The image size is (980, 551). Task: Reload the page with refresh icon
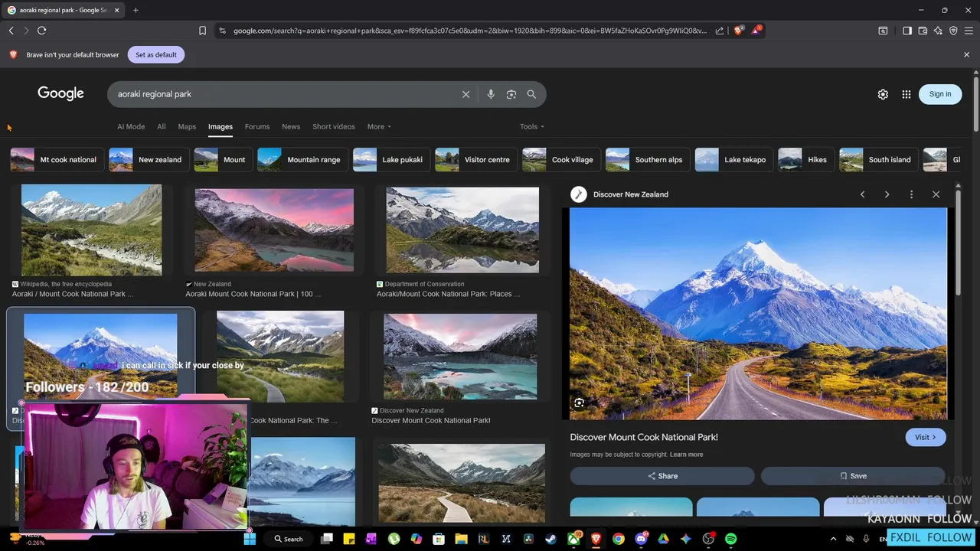click(x=41, y=31)
